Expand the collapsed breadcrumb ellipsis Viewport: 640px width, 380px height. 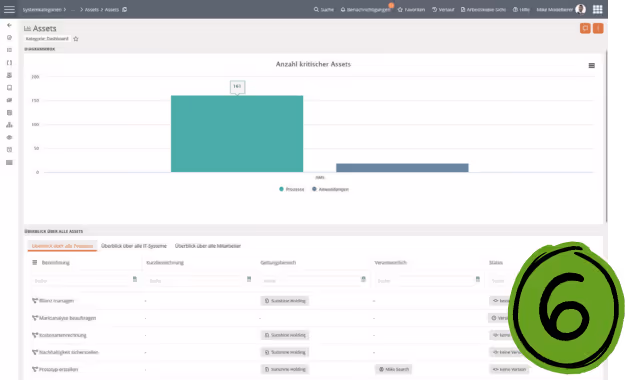click(73, 9)
